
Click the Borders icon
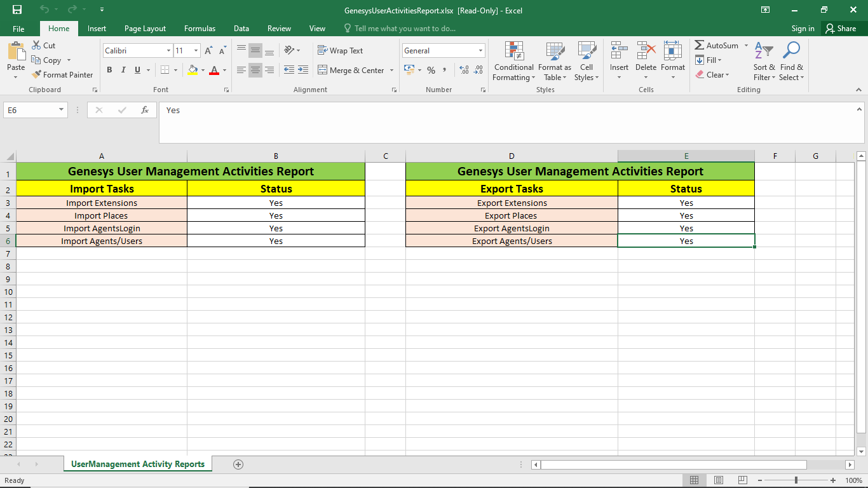point(165,70)
